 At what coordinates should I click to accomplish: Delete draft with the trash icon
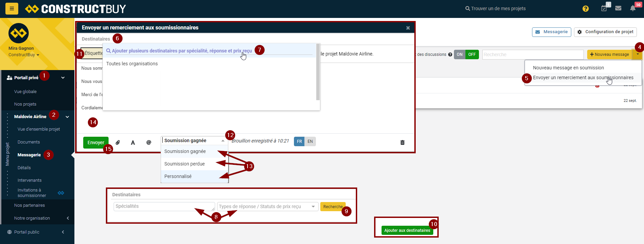(402, 142)
